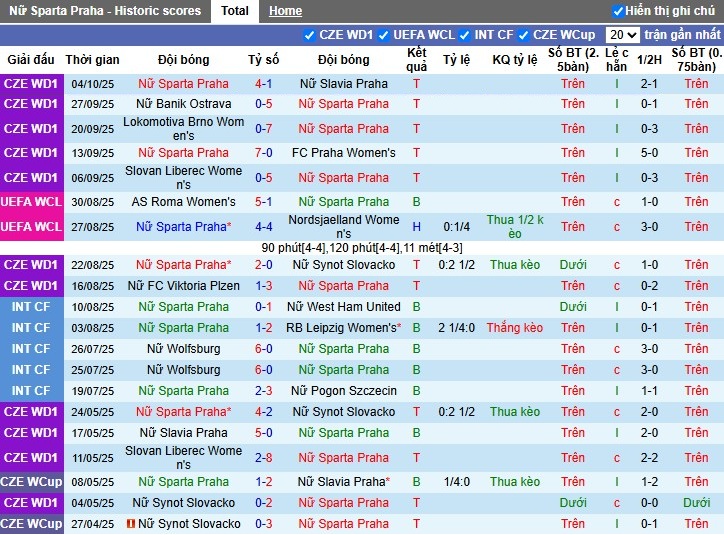The width and height of the screenshot is (724, 535).
Task: Open the recent matches count dropdown showing 20
Action: (622, 35)
